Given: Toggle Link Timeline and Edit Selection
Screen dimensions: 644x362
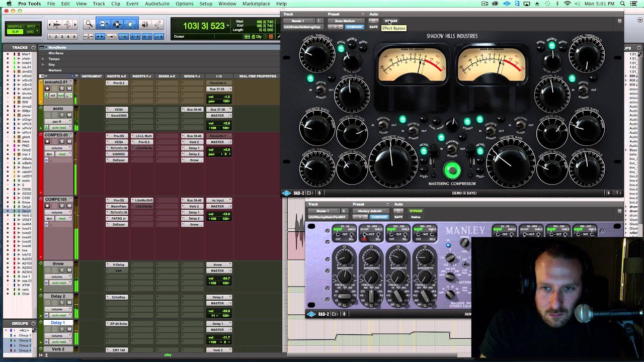Looking at the screenshot, I should [x=135, y=36].
